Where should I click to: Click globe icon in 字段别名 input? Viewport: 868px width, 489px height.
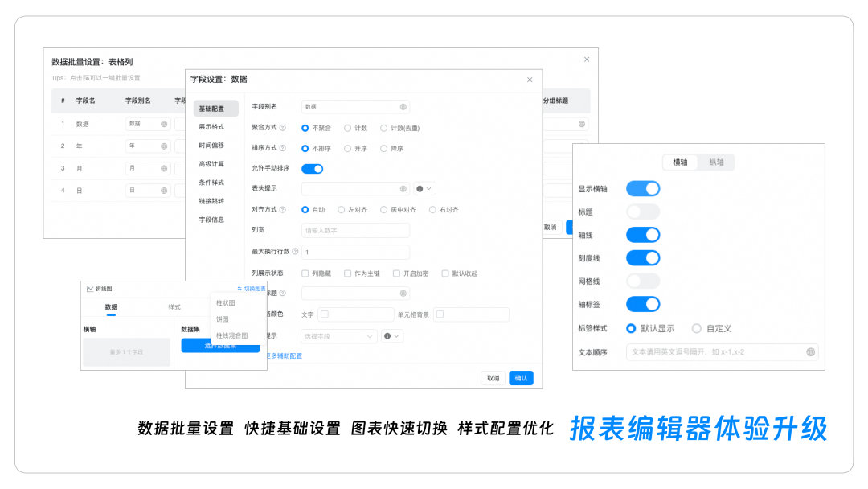click(x=403, y=106)
